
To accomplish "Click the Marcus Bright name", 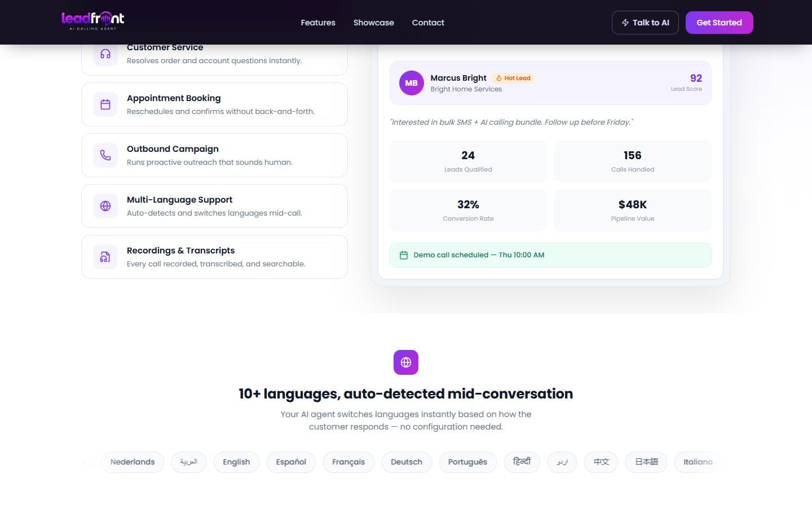I will [458, 78].
